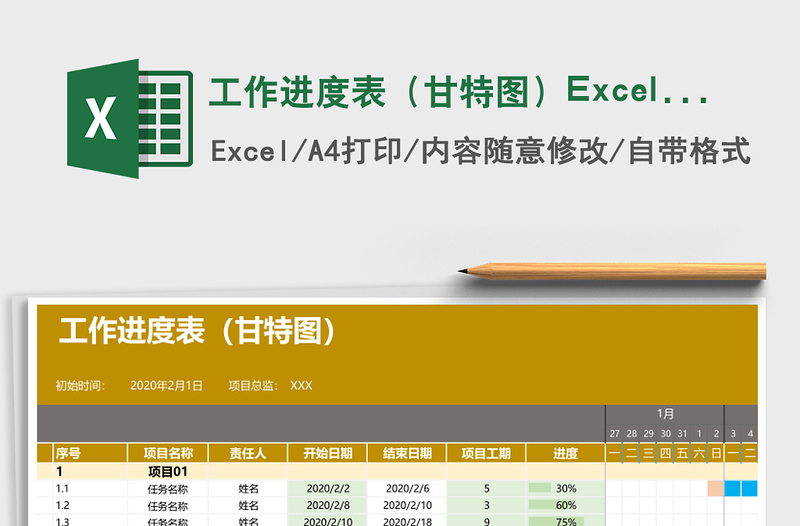800x526 pixels.
Task: Select the end date cell 2020/2/6
Action: pos(407,489)
